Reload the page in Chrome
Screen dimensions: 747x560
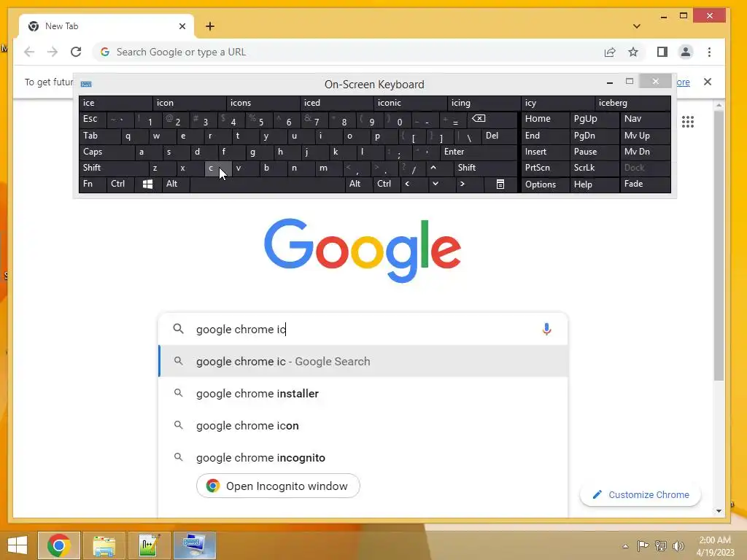coord(76,52)
